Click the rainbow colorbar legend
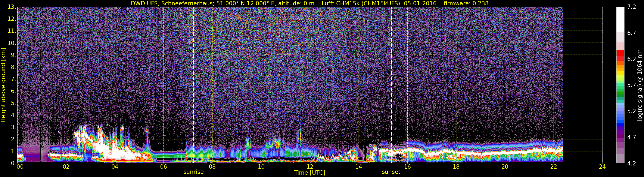Image resolution: width=644 pixels, height=177 pixels. (620, 85)
